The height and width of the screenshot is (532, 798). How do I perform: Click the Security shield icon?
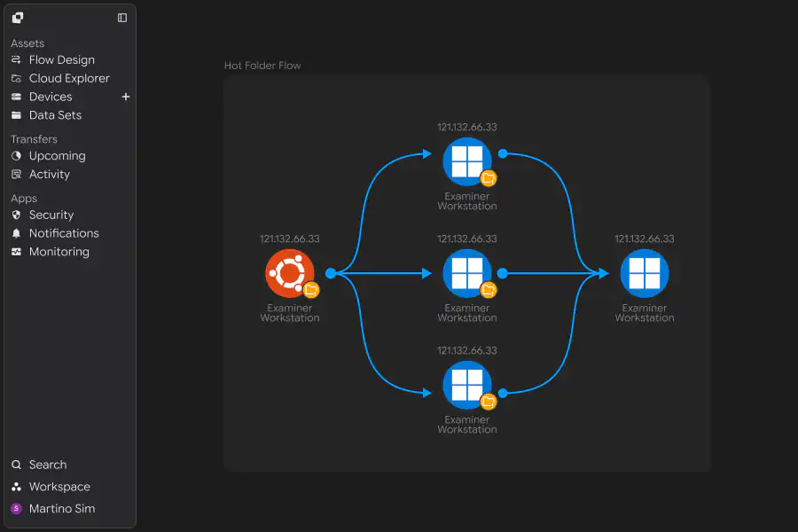16,215
